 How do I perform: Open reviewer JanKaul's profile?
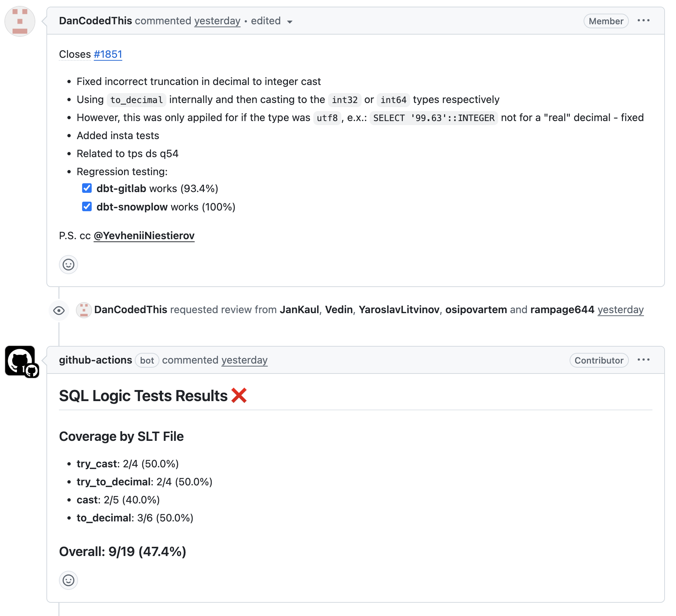(x=299, y=310)
